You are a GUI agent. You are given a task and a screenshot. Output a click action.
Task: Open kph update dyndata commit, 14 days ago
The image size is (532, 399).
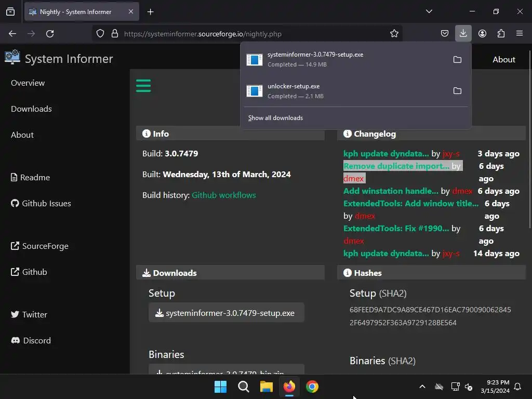[386, 254]
